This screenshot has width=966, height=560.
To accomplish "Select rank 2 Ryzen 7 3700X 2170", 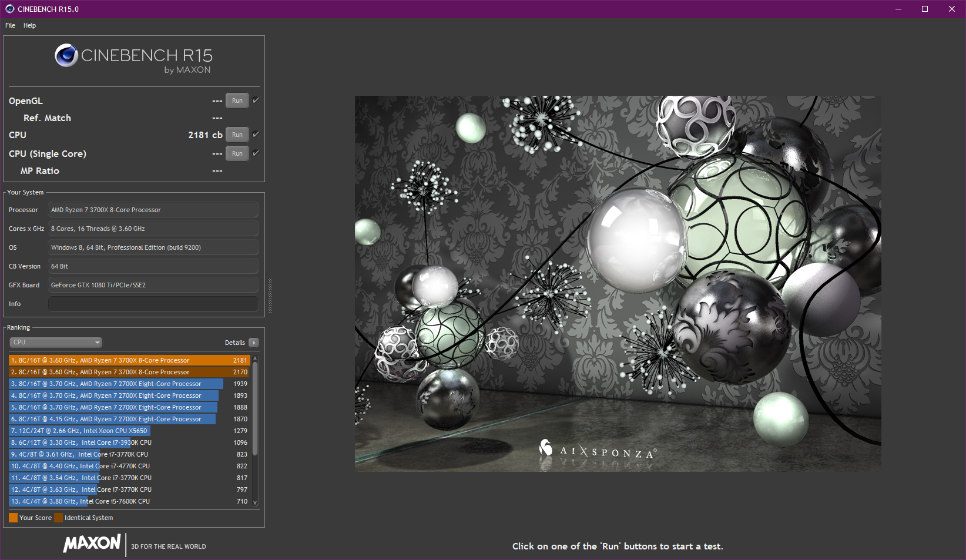I will 129,372.
